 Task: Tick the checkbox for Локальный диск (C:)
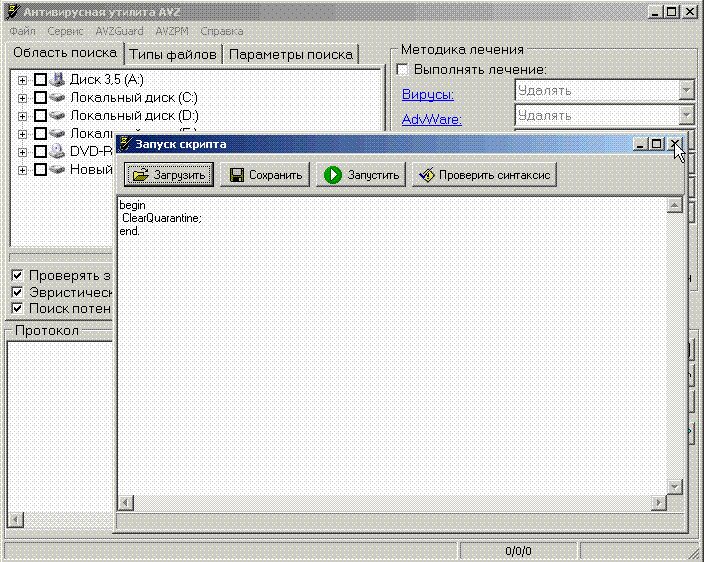point(40,98)
